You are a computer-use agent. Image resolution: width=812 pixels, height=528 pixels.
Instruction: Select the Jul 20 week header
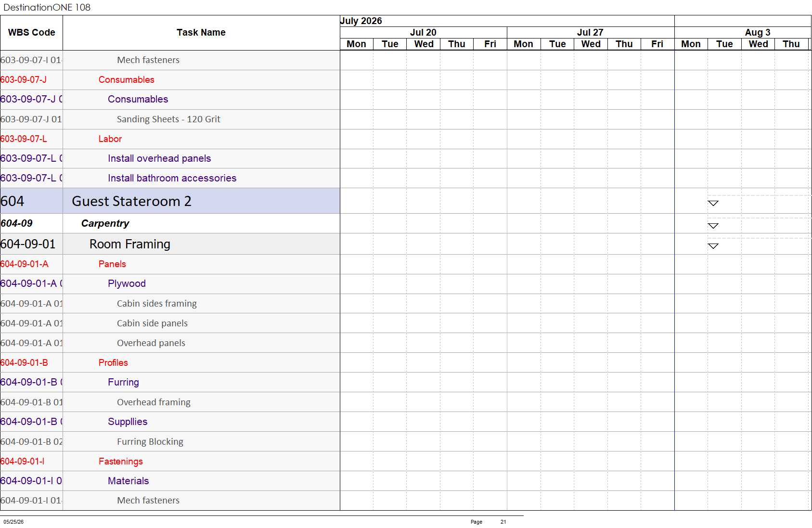(x=423, y=32)
